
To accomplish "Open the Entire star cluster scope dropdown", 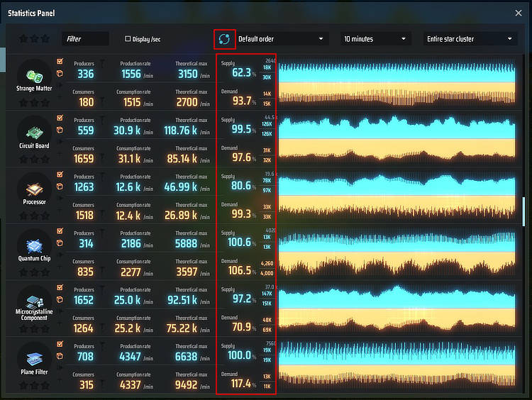I will (470, 39).
